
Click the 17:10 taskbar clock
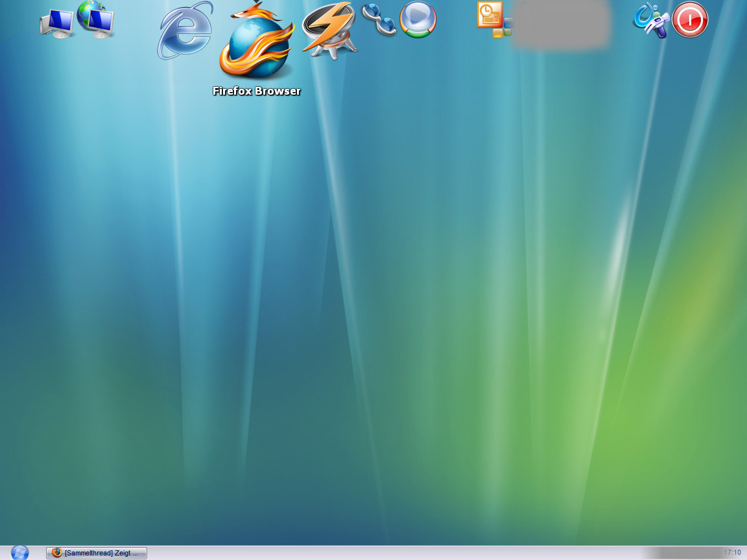click(x=732, y=553)
